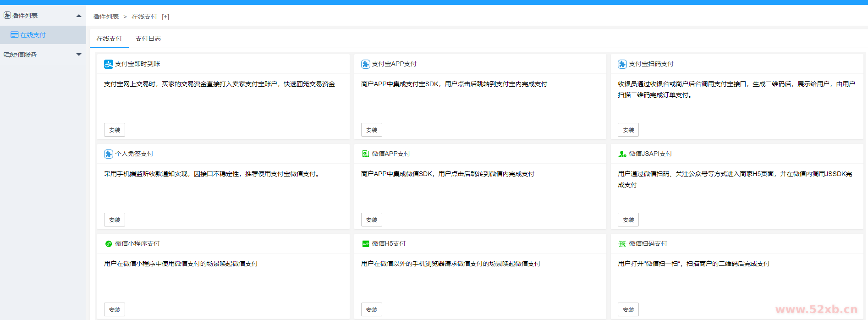Install the 微信APP支付 plugin
Viewport: 868px width, 320px height.
coord(371,220)
